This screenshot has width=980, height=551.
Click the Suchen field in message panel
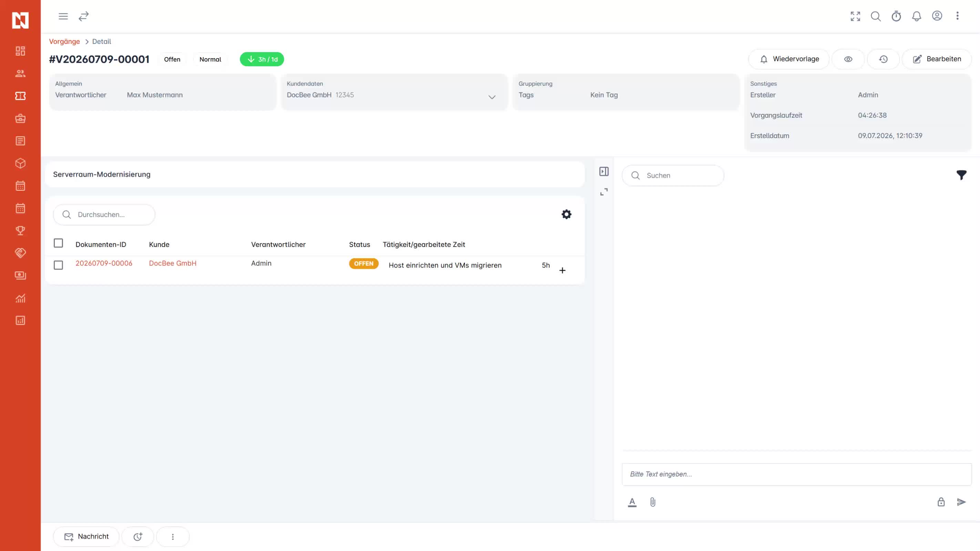coord(673,175)
